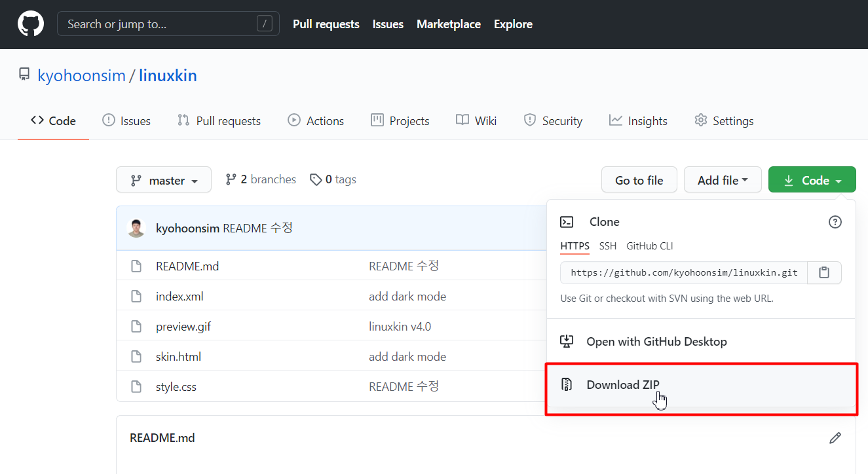Click the GitHub Octocat logo
The image size is (868, 474).
(31, 24)
